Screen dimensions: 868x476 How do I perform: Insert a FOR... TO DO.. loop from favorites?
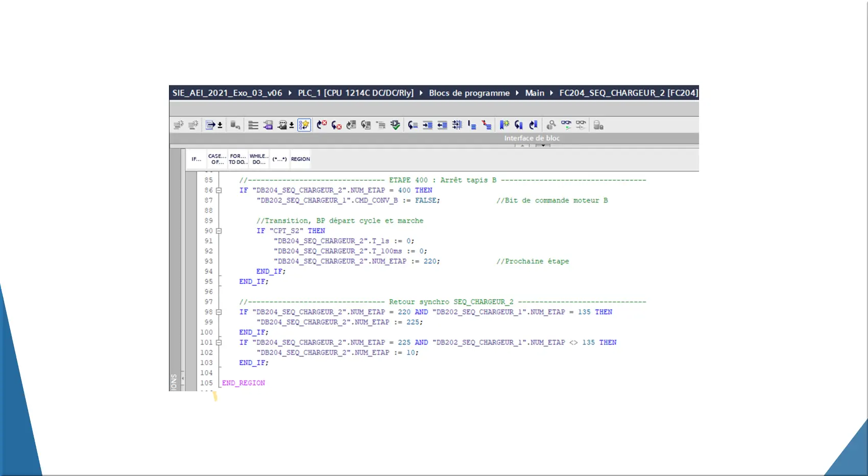click(x=238, y=159)
